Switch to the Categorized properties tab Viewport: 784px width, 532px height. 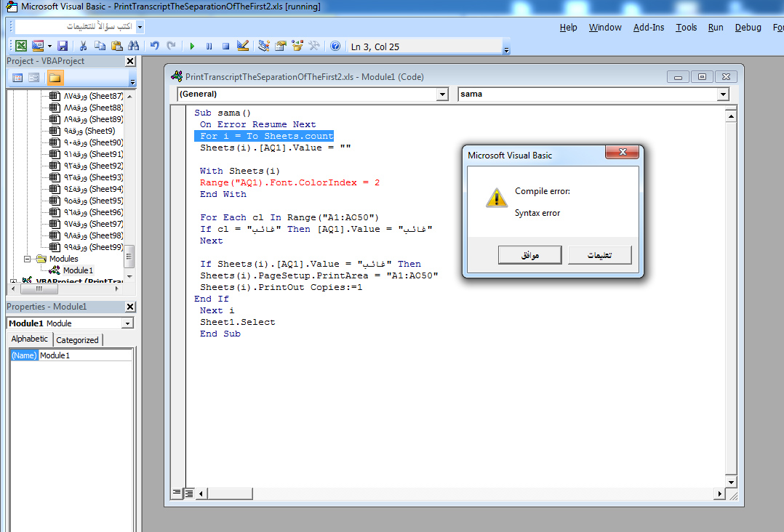click(x=77, y=339)
